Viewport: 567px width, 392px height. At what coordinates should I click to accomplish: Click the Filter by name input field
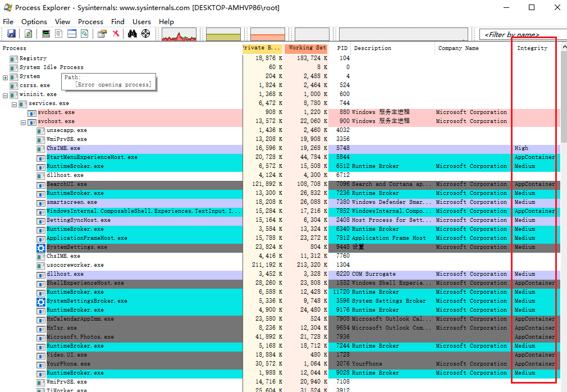click(x=523, y=34)
